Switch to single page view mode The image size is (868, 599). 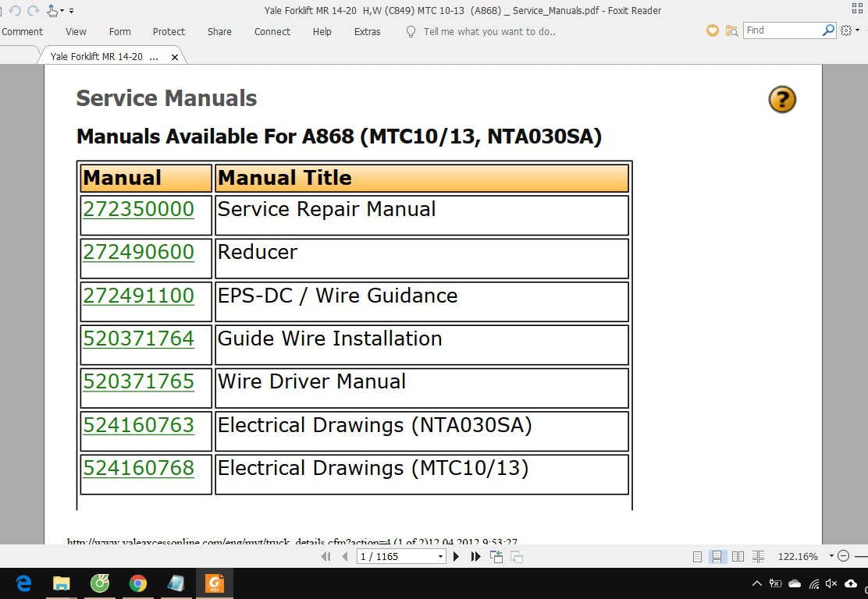point(698,556)
